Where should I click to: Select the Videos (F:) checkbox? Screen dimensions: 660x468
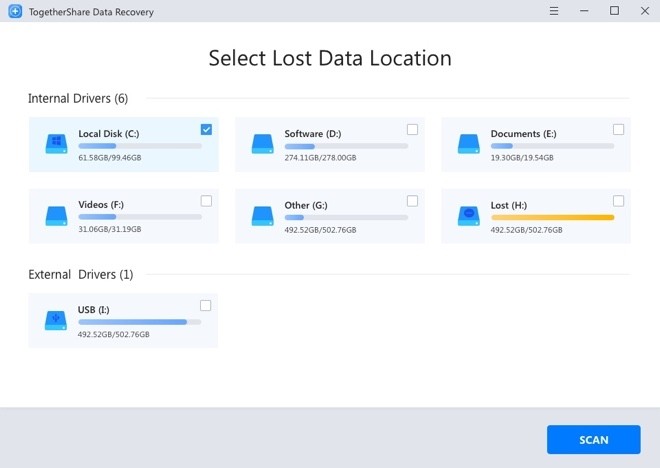[x=206, y=201]
